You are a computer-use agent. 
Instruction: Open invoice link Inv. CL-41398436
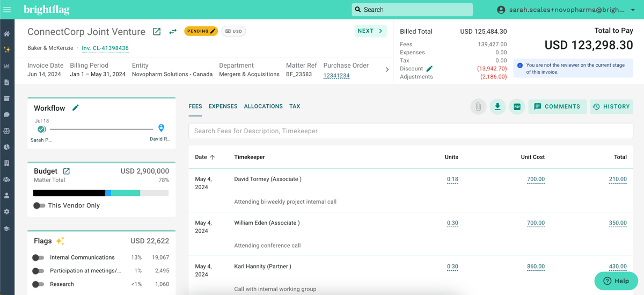pos(105,48)
